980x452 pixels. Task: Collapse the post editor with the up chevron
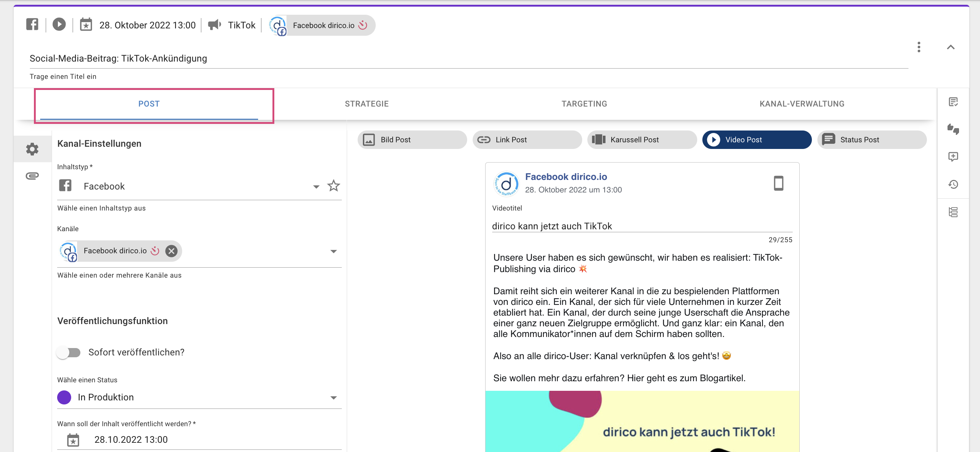tap(951, 47)
